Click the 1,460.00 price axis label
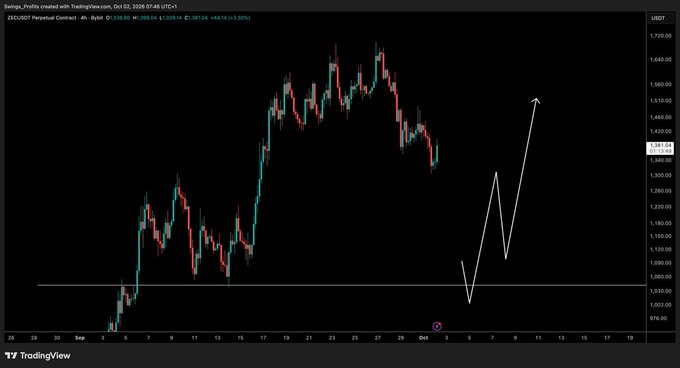The height and width of the screenshot is (368, 680). coord(660,117)
